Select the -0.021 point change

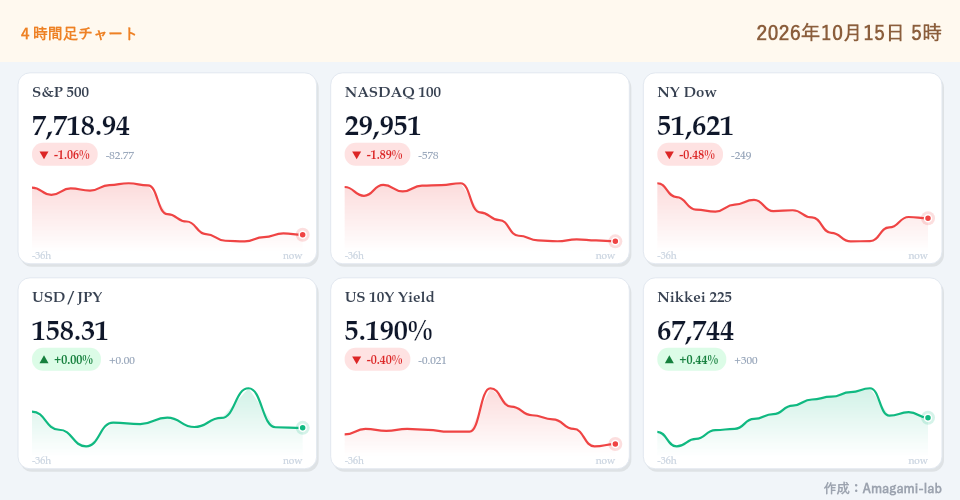(x=432, y=360)
